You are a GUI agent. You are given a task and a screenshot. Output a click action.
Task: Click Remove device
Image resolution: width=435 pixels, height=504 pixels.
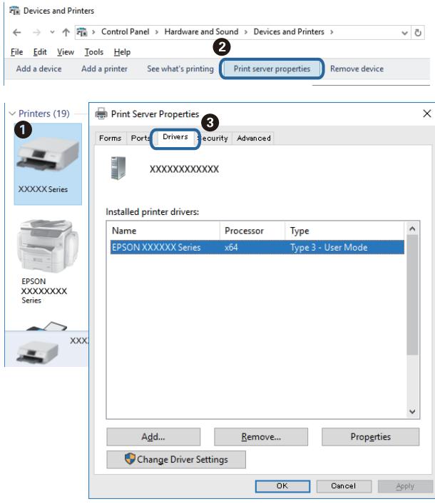coord(357,69)
